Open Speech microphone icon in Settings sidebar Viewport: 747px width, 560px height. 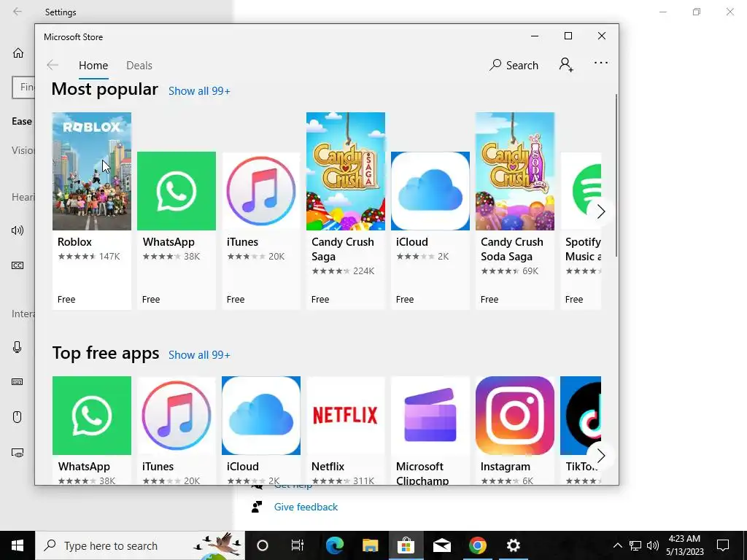coord(18,347)
